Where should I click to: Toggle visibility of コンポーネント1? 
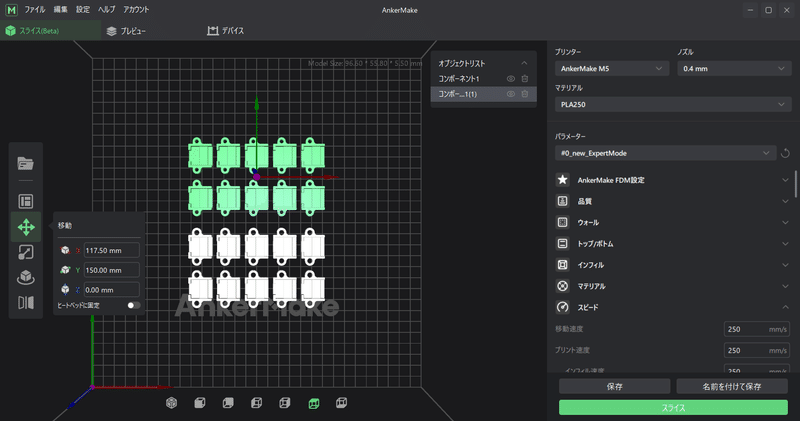[x=511, y=79]
